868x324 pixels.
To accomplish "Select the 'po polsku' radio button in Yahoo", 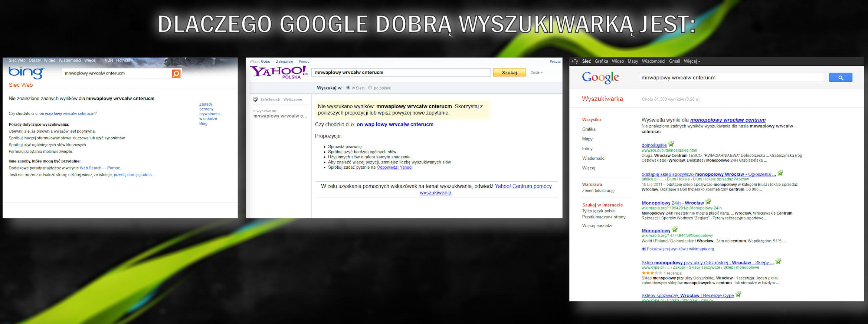I will tap(370, 88).
